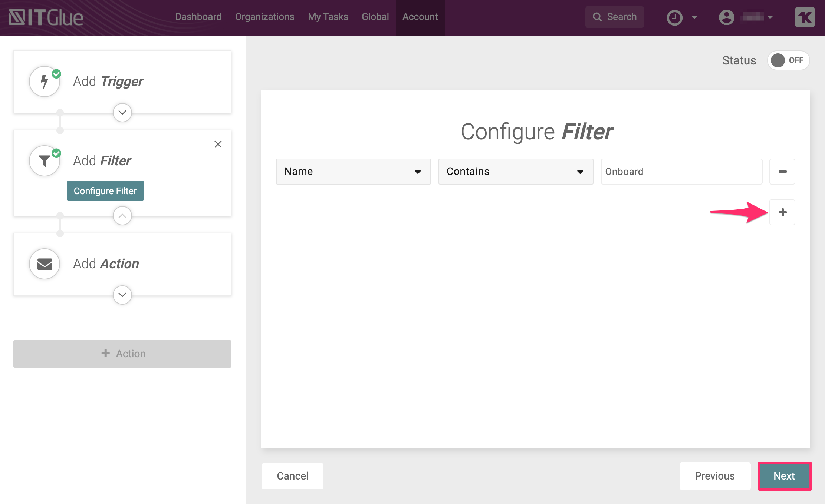The width and height of the screenshot is (825, 504).
Task: Click the Onboard filter value field
Action: pos(681,172)
